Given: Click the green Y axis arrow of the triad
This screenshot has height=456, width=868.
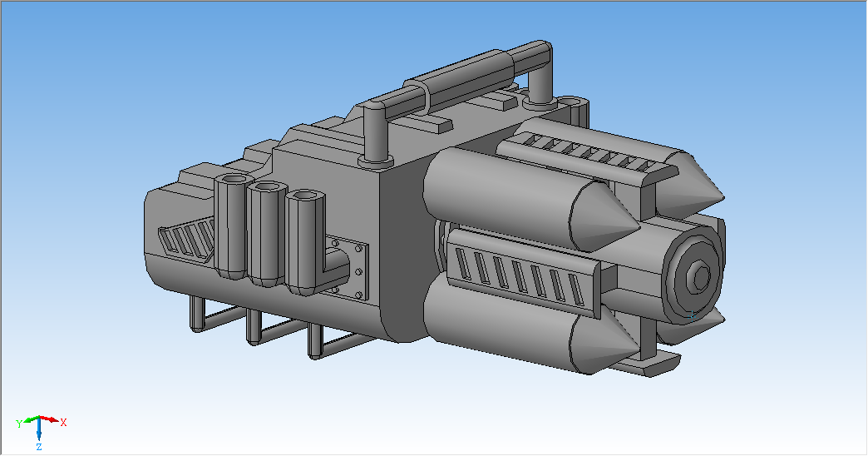Looking at the screenshot, I should click(31, 419).
